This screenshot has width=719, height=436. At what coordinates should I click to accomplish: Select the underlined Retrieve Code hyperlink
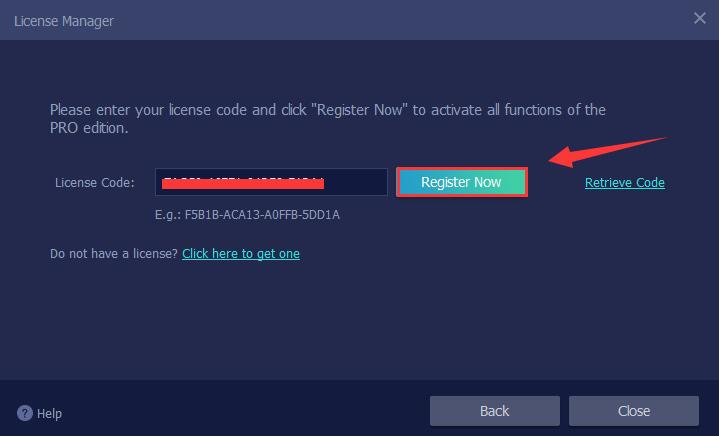625,182
